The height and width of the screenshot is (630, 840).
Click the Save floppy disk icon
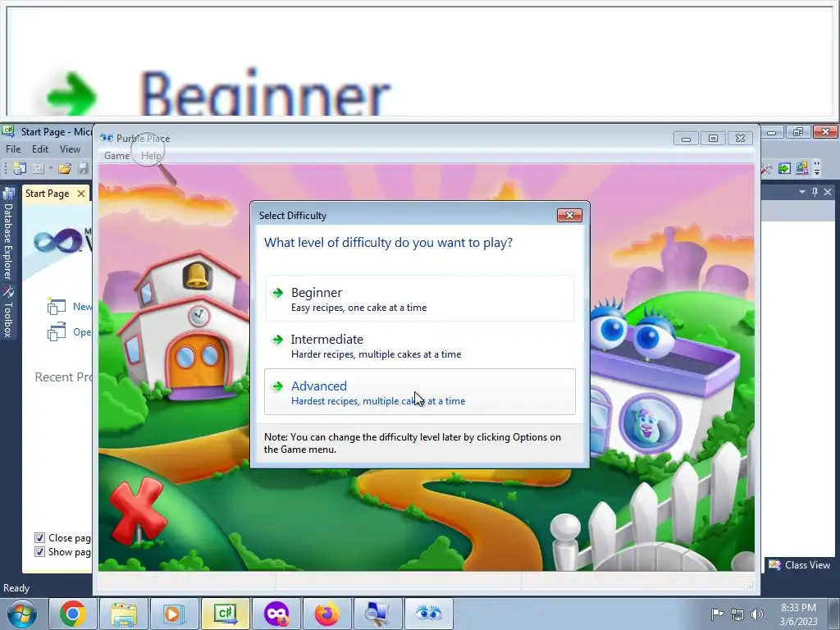point(83,169)
